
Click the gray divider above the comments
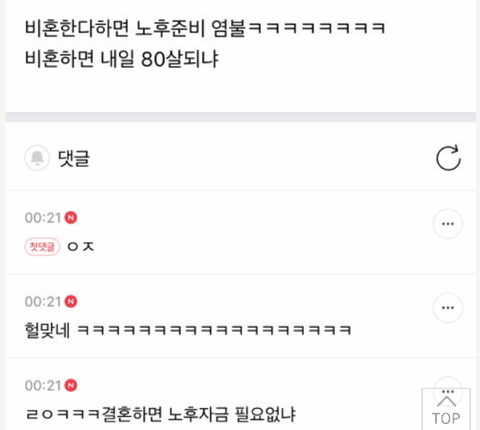[241, 117]
